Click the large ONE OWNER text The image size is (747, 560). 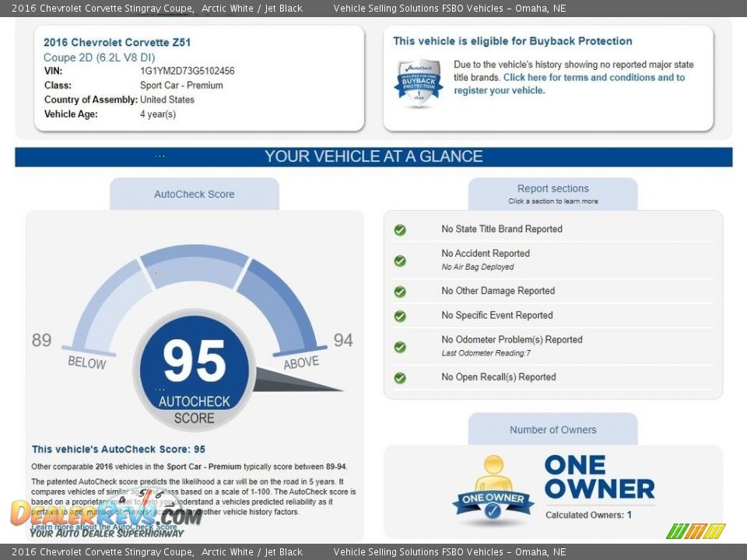[599, 477]
